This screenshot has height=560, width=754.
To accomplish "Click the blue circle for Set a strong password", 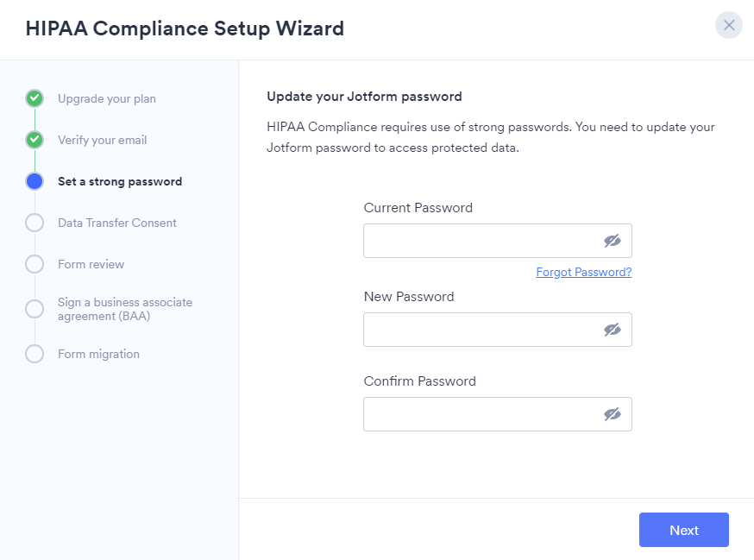I will click(x=35, y=181).
